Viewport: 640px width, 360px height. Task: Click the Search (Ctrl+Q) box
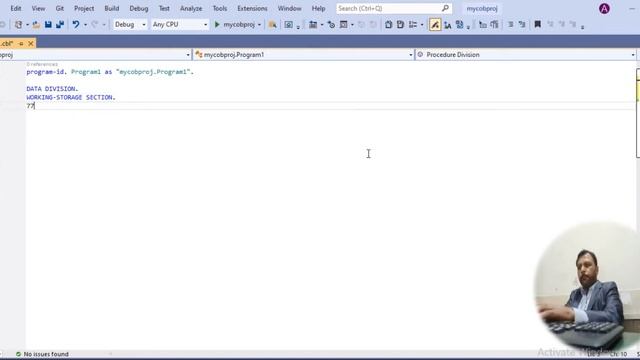(394, 8)
